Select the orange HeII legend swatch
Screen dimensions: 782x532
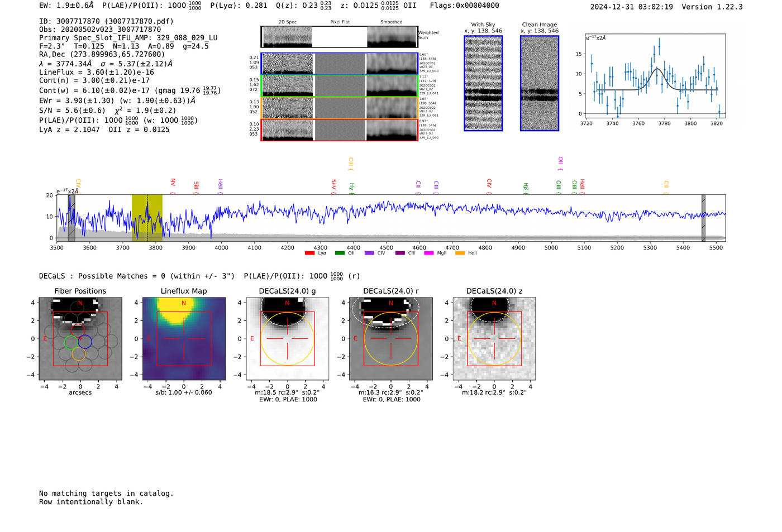point(460,253)
